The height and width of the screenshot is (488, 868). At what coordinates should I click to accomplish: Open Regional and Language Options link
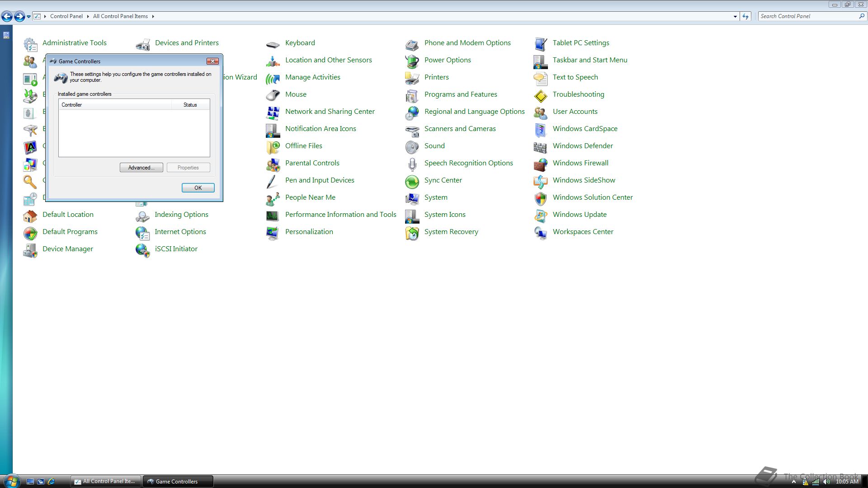[474, 111]
